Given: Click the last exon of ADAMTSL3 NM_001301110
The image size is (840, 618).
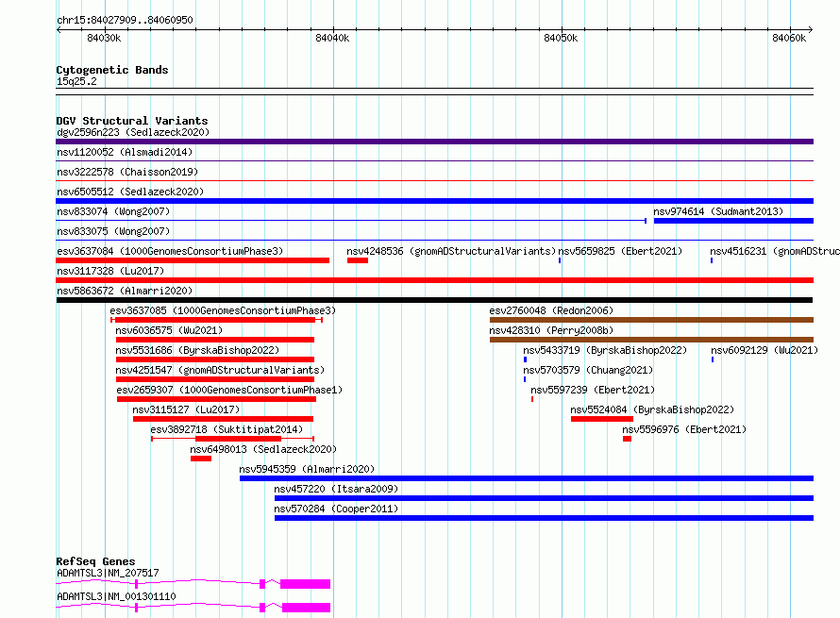Looking at the screenshot, I should pos(306,608).
